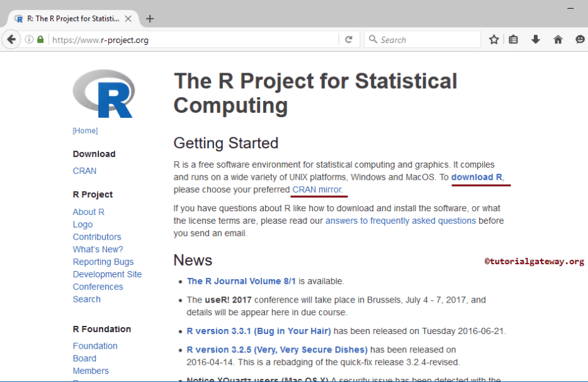The image size is (588, 382).
Task: Click the R logo image
Action: [x=104, y=93]
